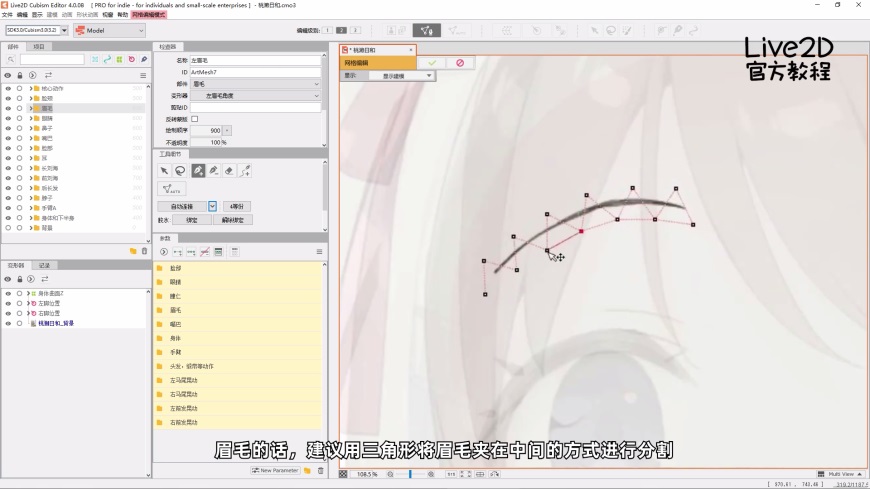The height and width of the screenshot is (489, 870).
Task: Click trash icon below parts list
Action: (x=144, y=251)
